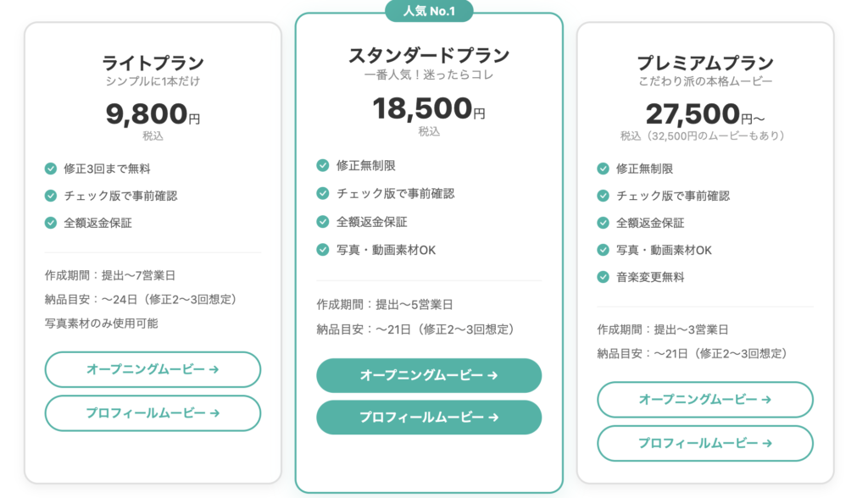Image resolution: width=868 pixels, height=498 pixels.
Task: Click the 人気 No.1 badge
Action: point(429,11)
